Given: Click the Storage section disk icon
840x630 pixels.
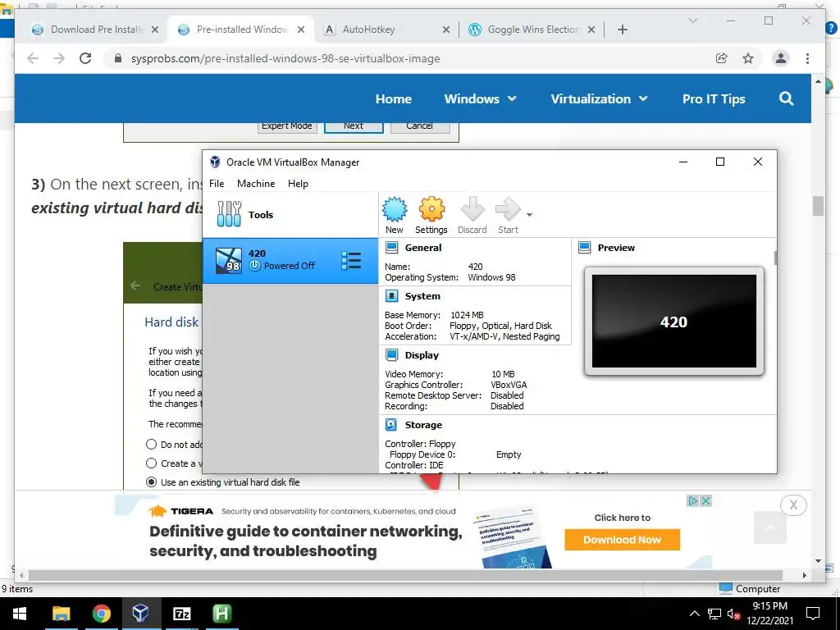Looking at the screenshot, I should pos(391,424).
